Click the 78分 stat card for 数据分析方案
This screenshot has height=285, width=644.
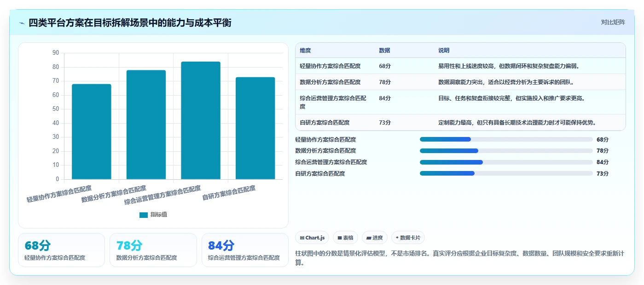pos(153,250)
